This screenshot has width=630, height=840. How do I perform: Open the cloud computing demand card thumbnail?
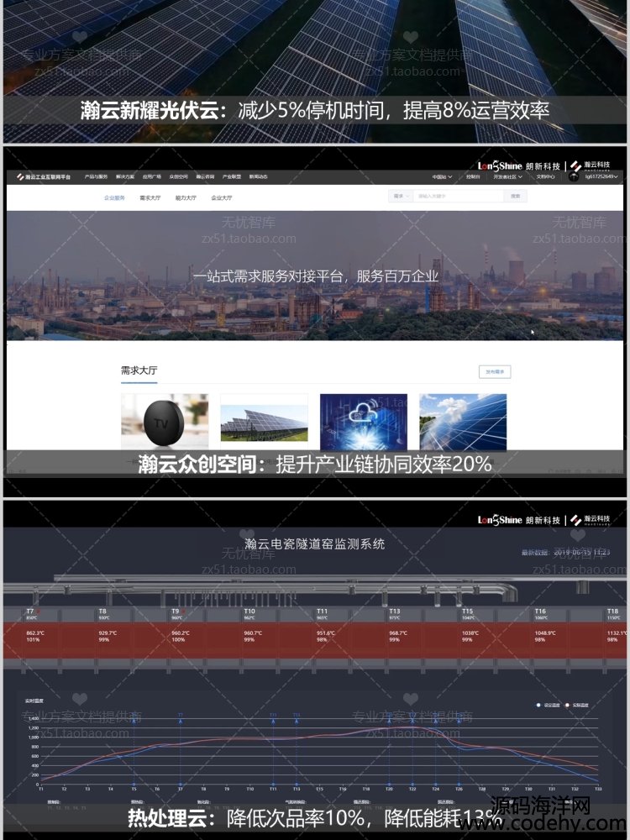click(364, 423)
